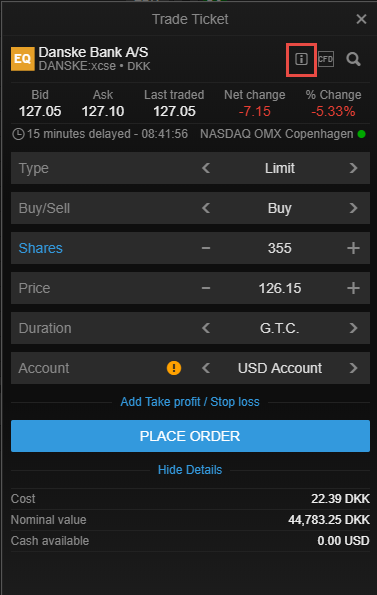This screenshot has height=595, width=377.
Task: Click the EQ equity badge
Action: (23, 59)
